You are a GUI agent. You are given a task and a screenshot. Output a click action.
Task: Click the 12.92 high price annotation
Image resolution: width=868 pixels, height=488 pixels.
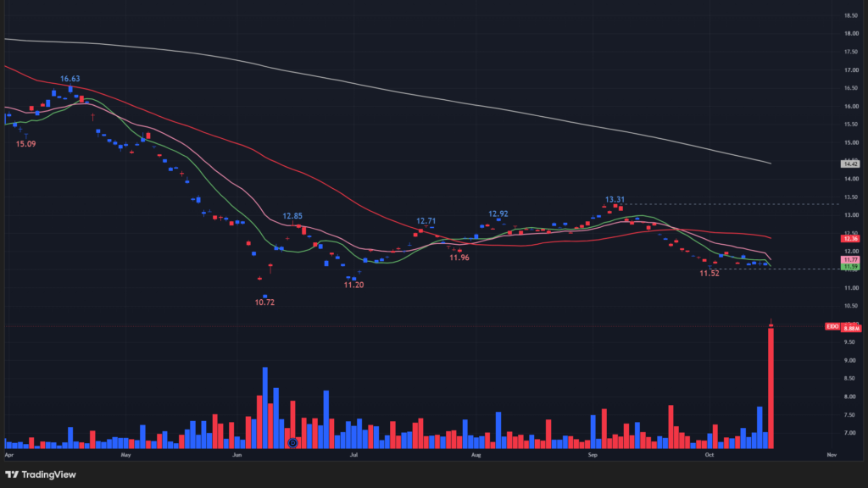(498, 213)
